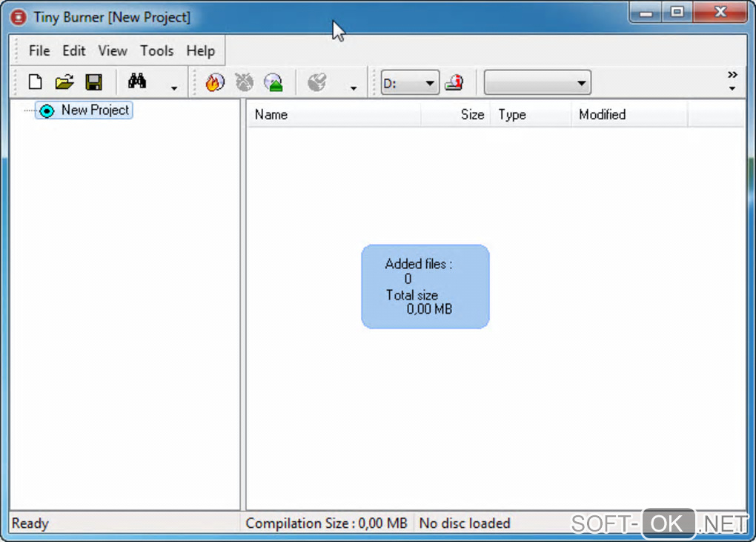Show hidden toolbar buttons via double chevron
756x542 pixels.
click(x=732, y=75)
